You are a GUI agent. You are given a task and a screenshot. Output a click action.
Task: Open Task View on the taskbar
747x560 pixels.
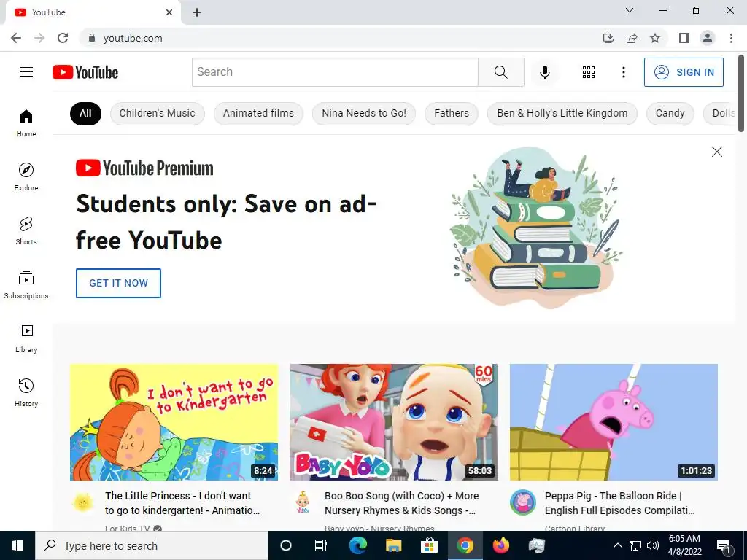tap(321, 545)
